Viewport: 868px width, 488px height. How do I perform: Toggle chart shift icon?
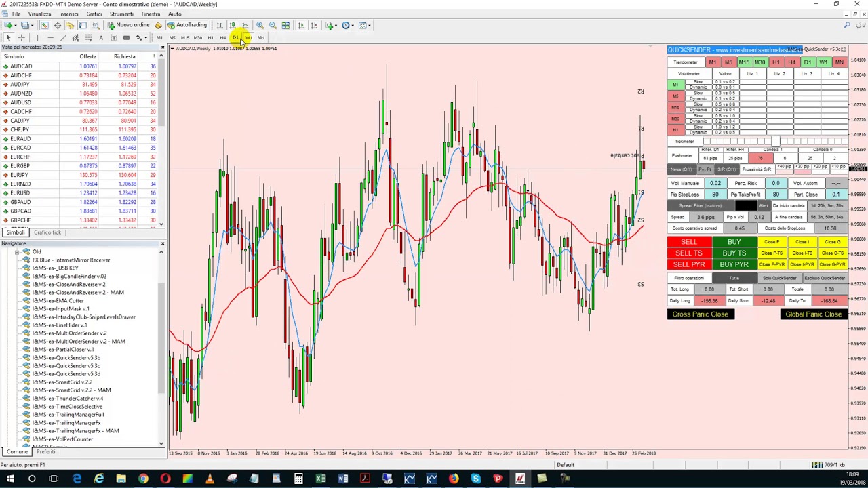[314, 25]
